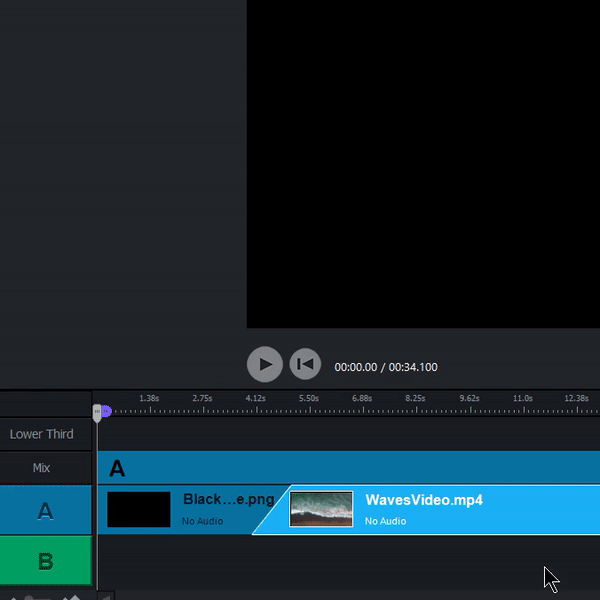The width and height of the screenshot is (600, 600).
Task: Click the 2.75s mark on the ruler
Action: [x=202, y=398]
